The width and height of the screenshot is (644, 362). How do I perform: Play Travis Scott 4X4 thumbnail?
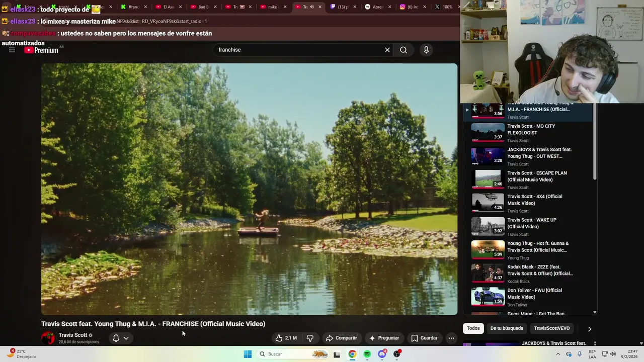pos(488,203)
